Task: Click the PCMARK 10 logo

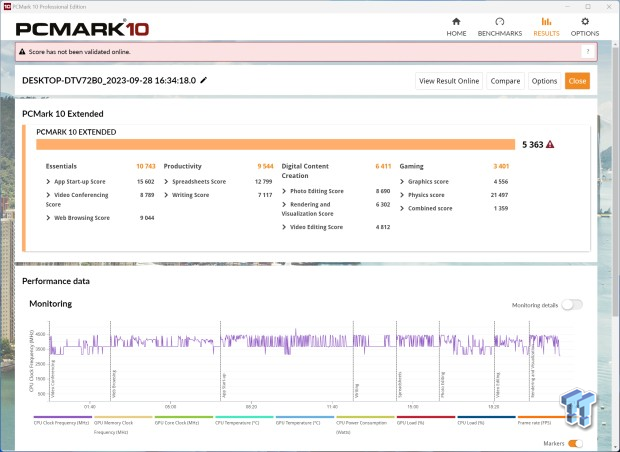Action: 82,28
